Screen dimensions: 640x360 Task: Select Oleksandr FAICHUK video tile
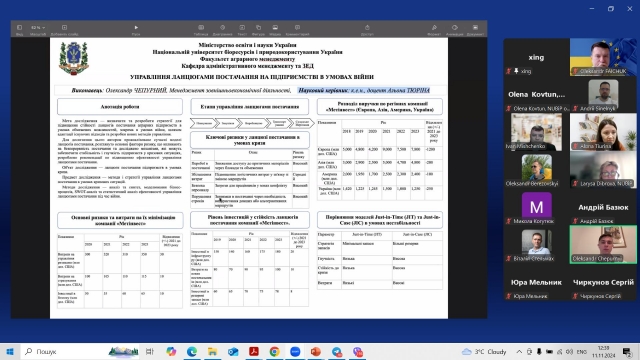603,57
